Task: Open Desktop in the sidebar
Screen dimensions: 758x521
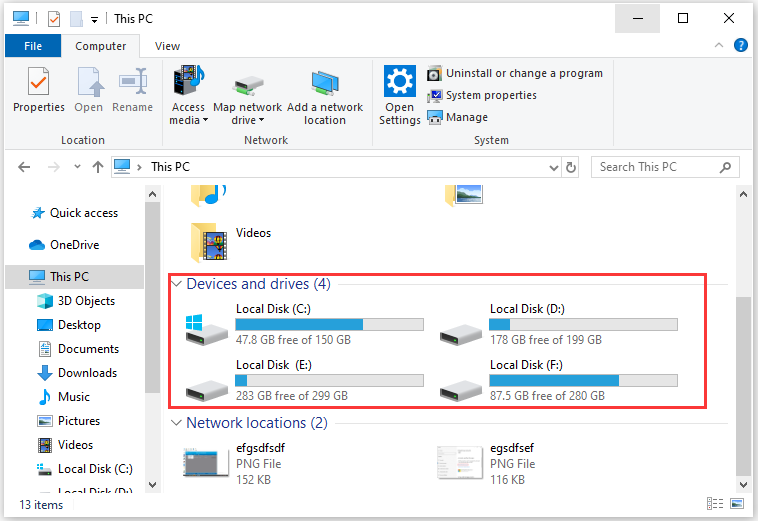Action: click(69, 325)
